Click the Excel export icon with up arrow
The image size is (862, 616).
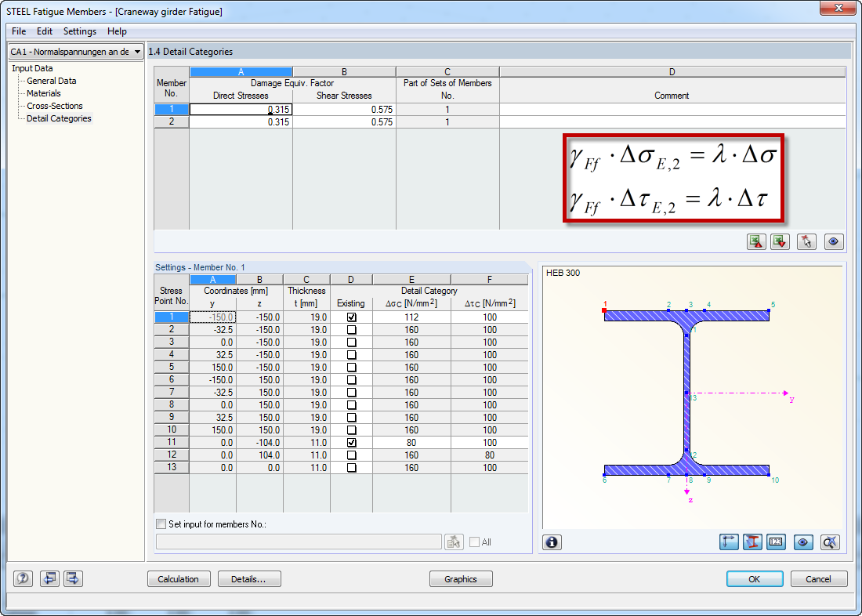(756, 241)
